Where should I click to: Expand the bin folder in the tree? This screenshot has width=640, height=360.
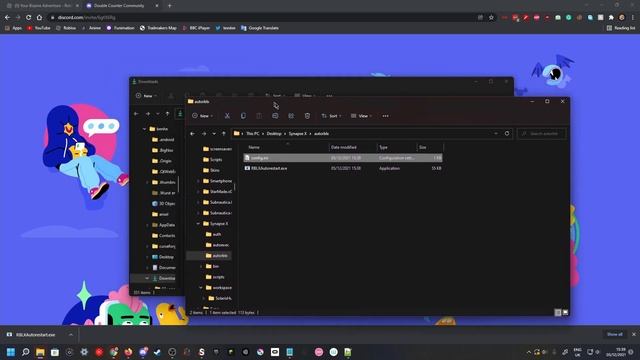tap(201, 266)
